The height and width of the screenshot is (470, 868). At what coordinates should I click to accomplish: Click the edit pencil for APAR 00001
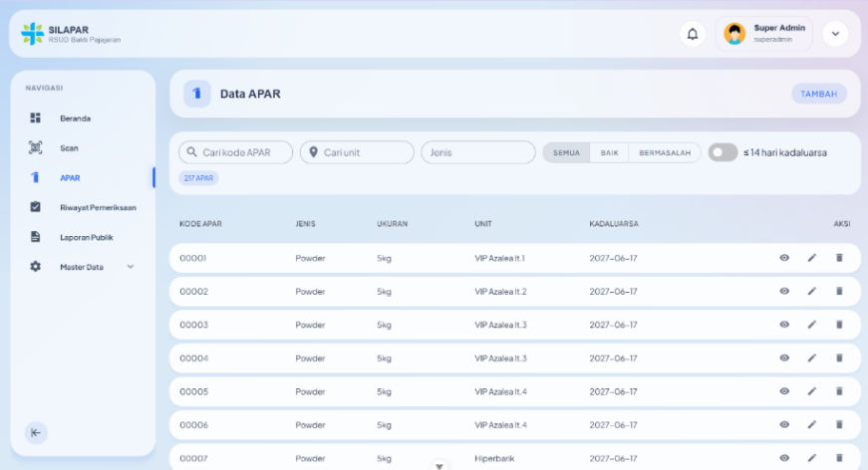tap(811, 258)
